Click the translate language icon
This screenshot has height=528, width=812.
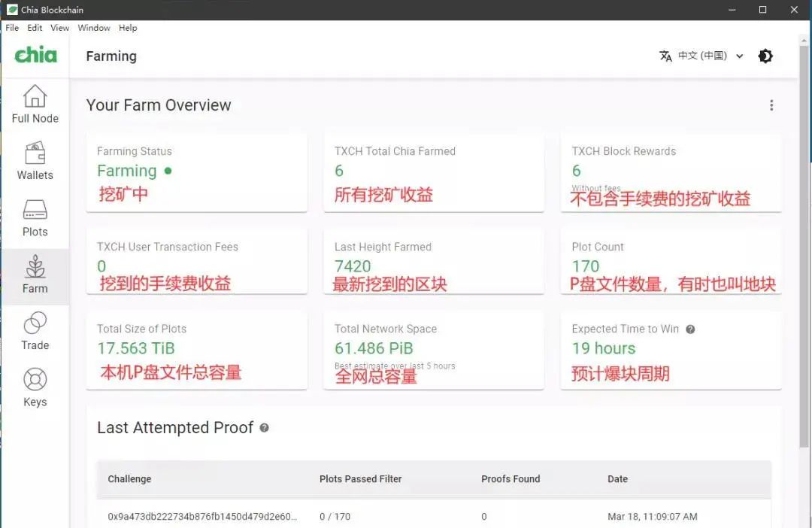click(x=665, y=56)
